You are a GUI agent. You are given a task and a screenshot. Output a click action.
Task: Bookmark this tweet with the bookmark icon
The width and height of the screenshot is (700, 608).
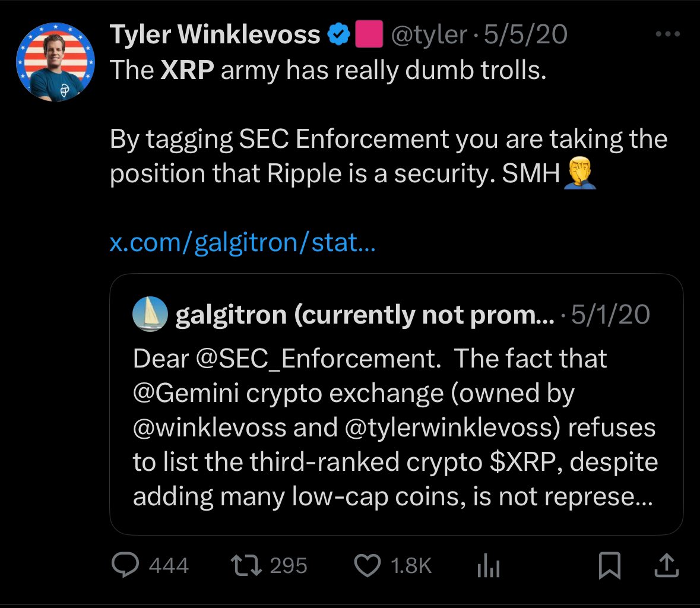[609, 566]
